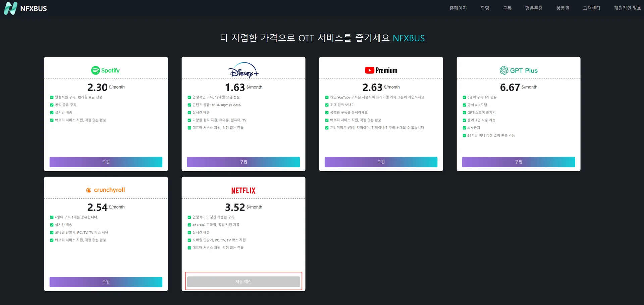This screenshot has width=644, height=305.
Task: Click '개인 YouTube 구독을 사용하여' feature text
Action: coord(377,97)
